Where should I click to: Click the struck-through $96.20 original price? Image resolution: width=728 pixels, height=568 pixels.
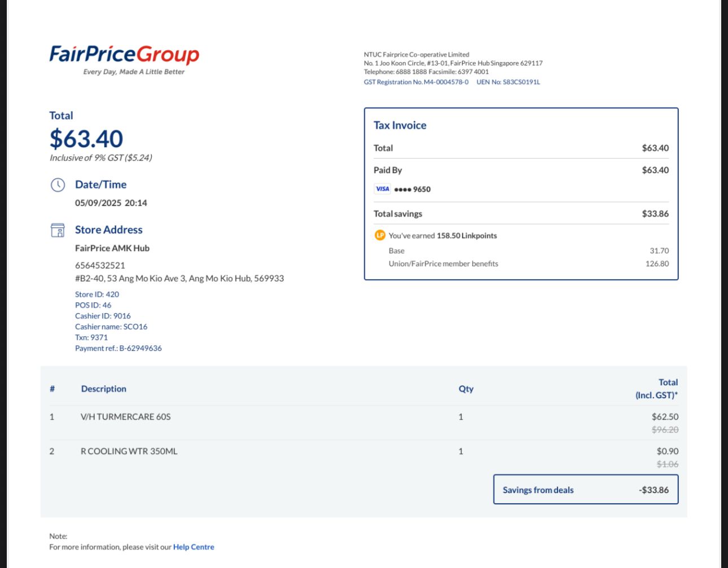click(665, 430)
